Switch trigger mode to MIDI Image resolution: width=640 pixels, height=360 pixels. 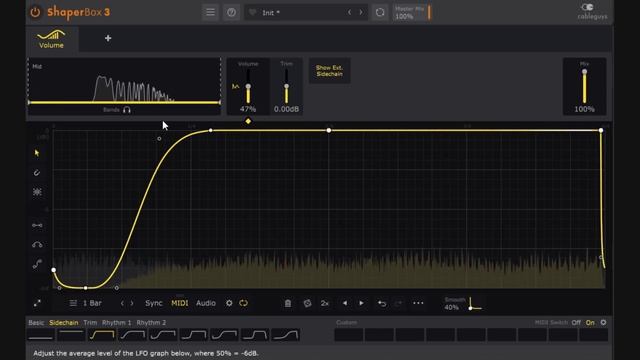pyautogui.click(x=180, y=303)
